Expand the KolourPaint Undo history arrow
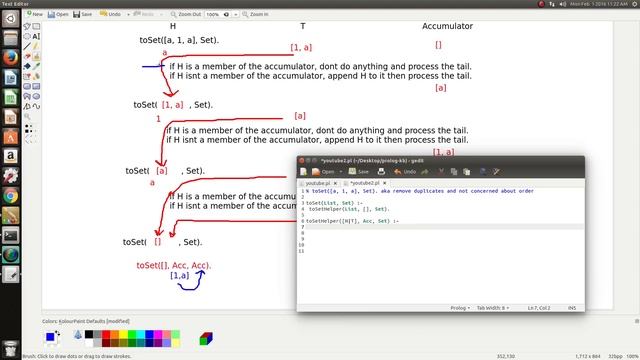 [x=128, y=14]
